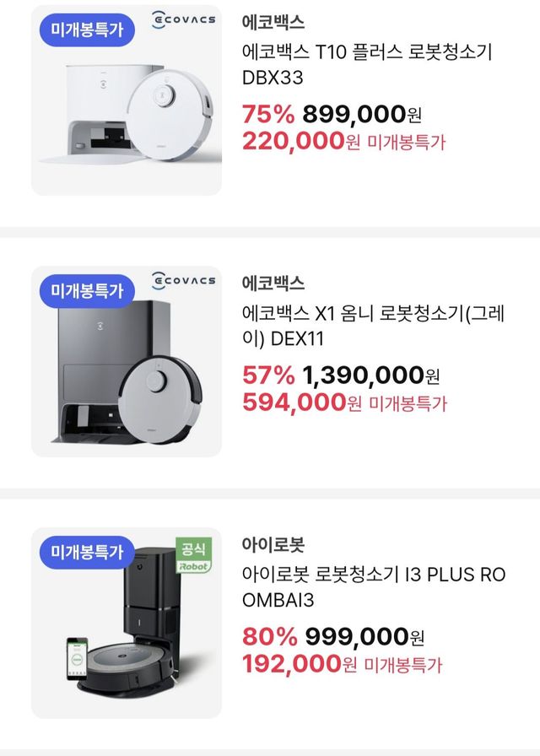Click the 1,390,000원 original price
Screen dimensions: 540x756
pyautogui.click(x=371, y=375)
